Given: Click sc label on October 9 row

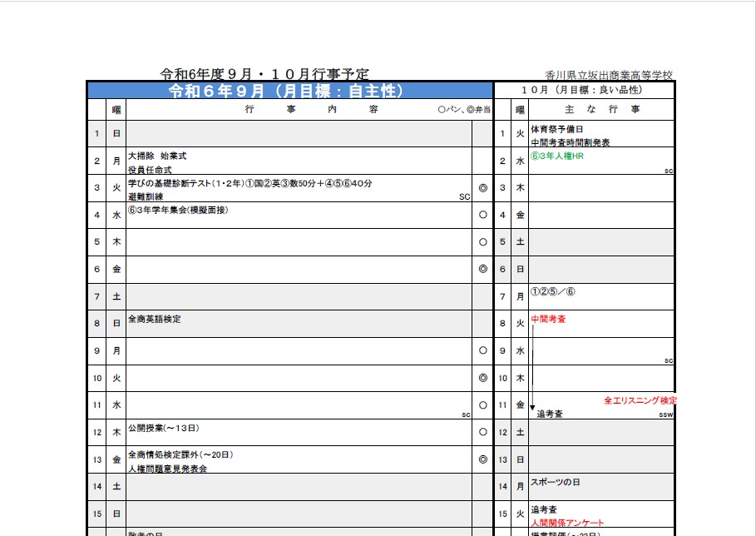Looking at the screenshot, I should (668, 360).
